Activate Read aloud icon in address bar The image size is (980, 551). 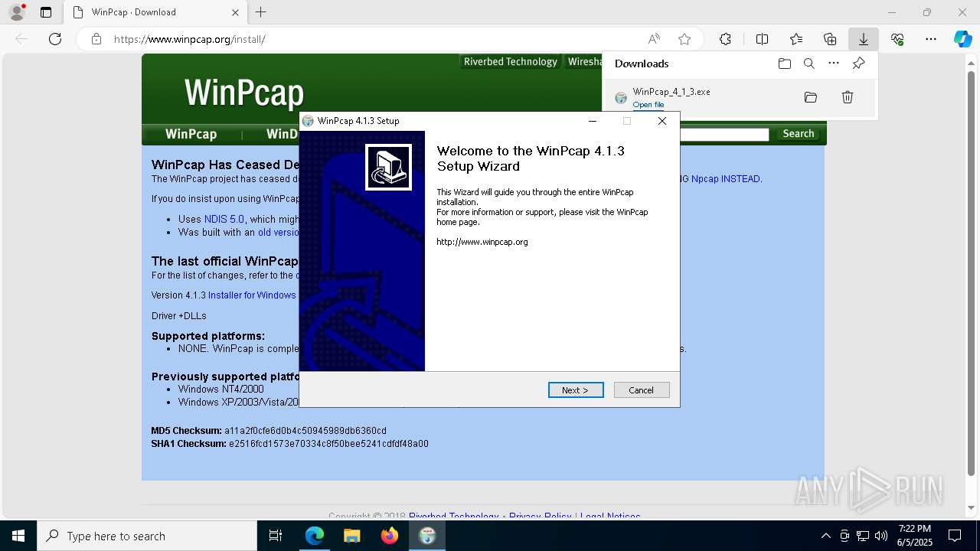click(654, 39)
